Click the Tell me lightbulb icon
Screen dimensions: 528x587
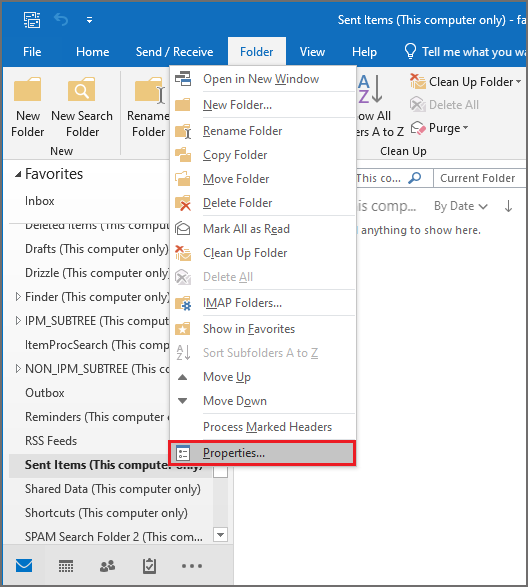click(410, 51)
